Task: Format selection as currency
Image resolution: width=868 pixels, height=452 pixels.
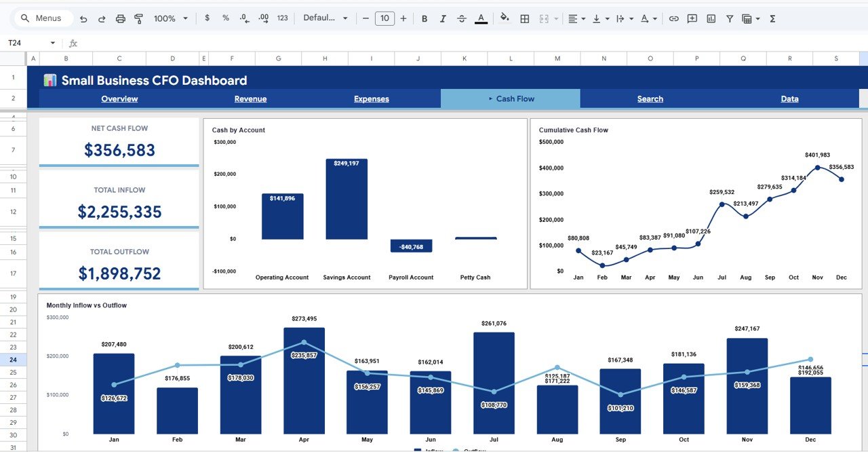Action: point(207,18)
